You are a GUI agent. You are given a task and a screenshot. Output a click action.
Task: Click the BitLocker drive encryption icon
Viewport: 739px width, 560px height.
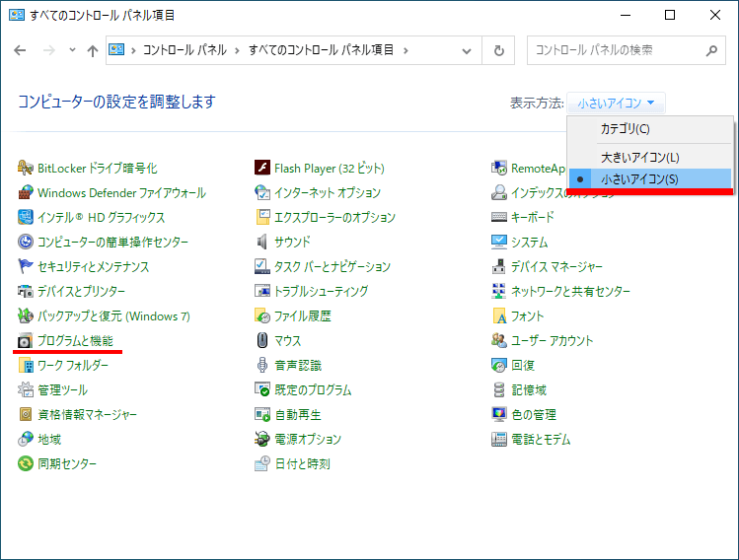26,169
